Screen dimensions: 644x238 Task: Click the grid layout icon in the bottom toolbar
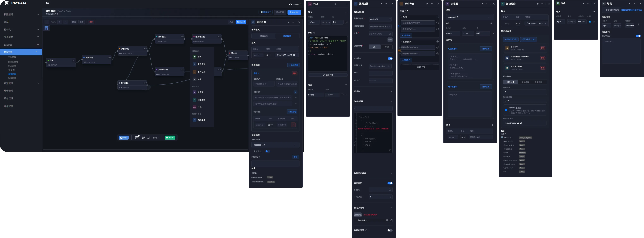click(143, 138)
